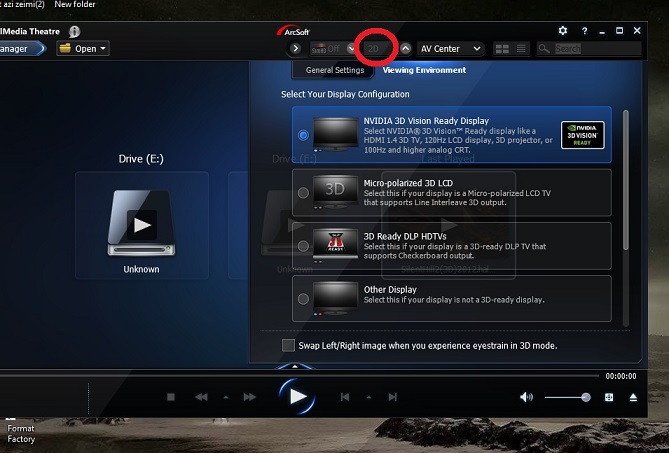Switch to thumbnail grid view
This screenshot has width=669, height=453.
coord(502,49)
